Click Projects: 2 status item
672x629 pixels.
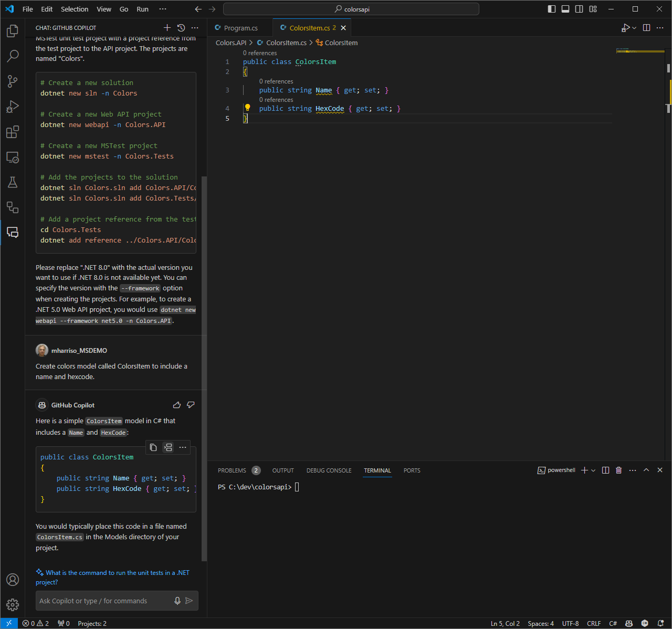click(92, 623)
